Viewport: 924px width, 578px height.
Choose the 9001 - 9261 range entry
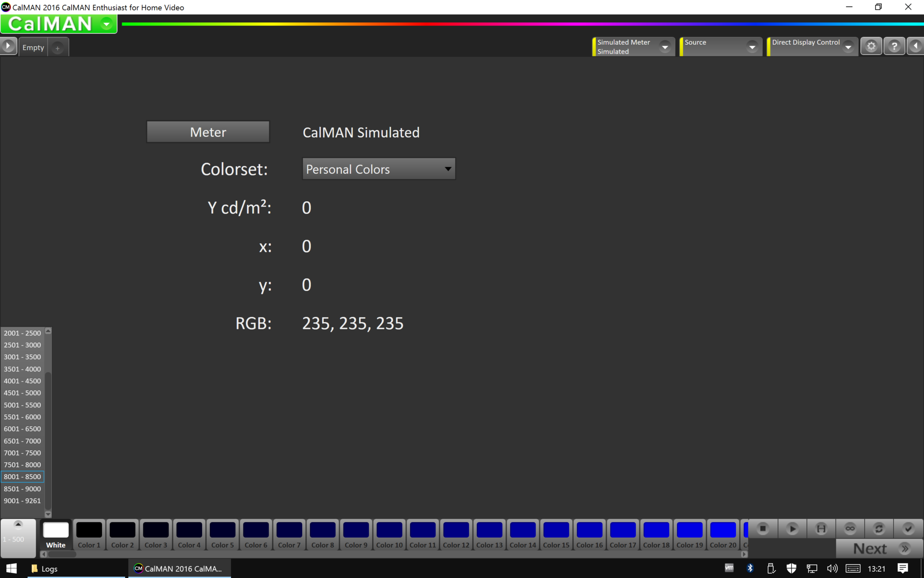point(22,501)
